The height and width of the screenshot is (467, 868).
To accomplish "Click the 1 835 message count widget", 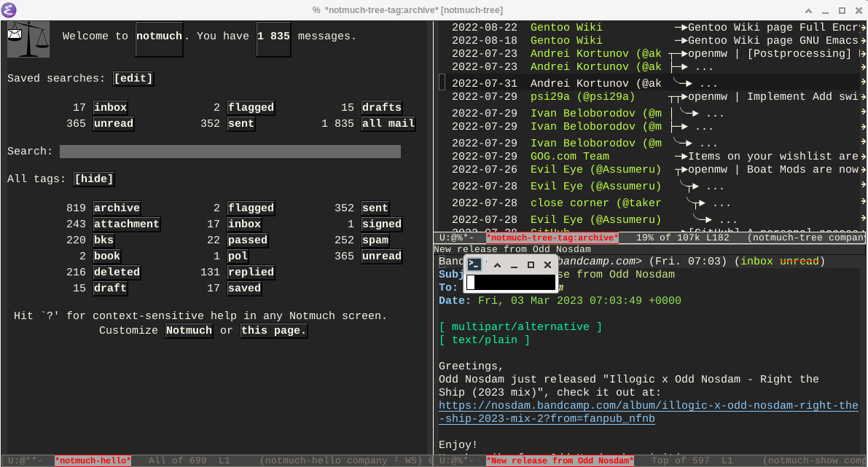I will [273, 39].
